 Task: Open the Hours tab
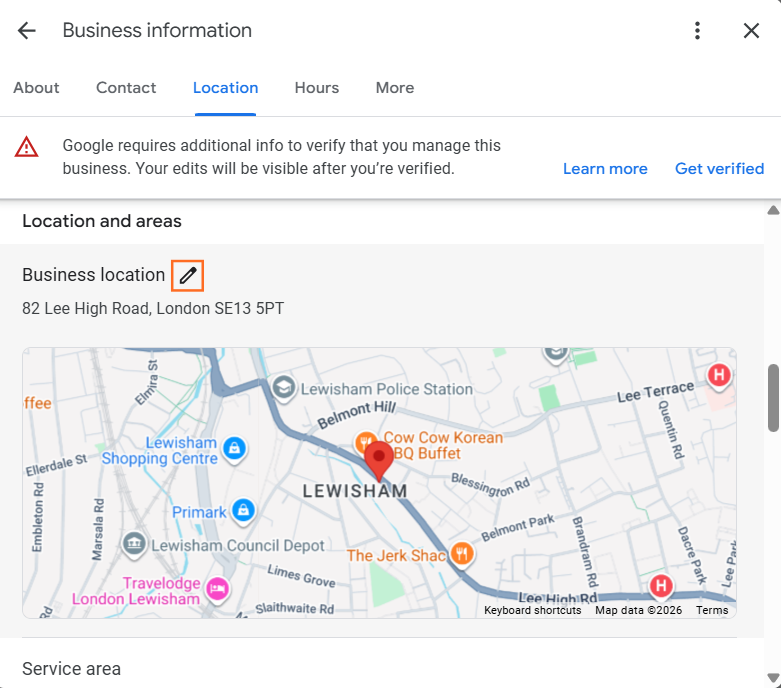click(317, 88)
